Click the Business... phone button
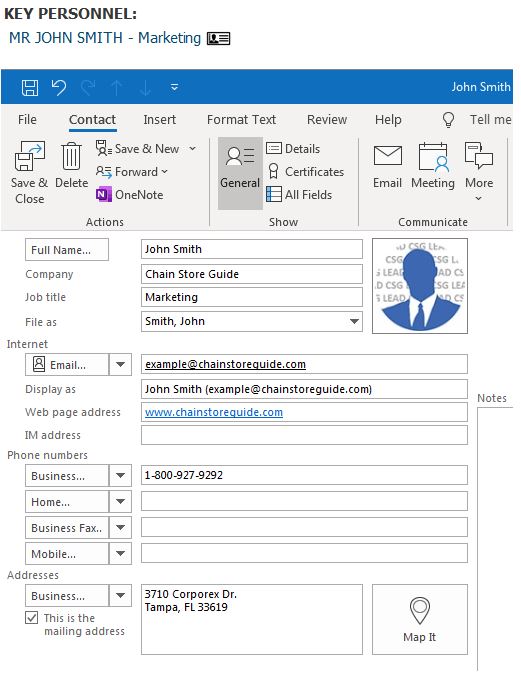Image resolution: width=521 pixels, height=693 pixels. click(67, 476)
